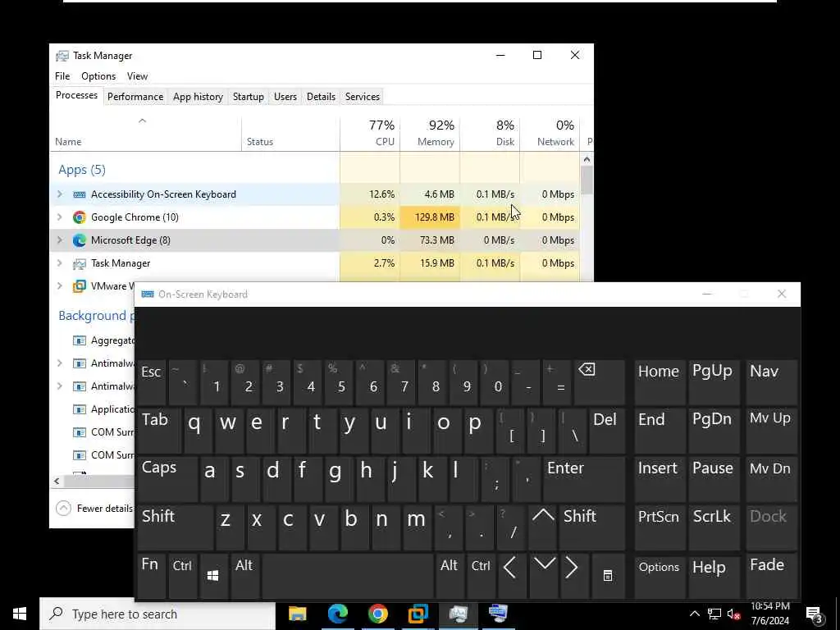Click the Google Chrome process icon
The height and width of the screenshot is (630, 840).
(x=80, y=217)
